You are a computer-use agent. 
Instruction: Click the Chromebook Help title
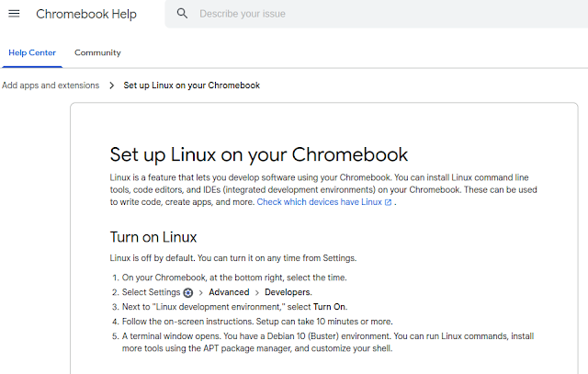86,14
